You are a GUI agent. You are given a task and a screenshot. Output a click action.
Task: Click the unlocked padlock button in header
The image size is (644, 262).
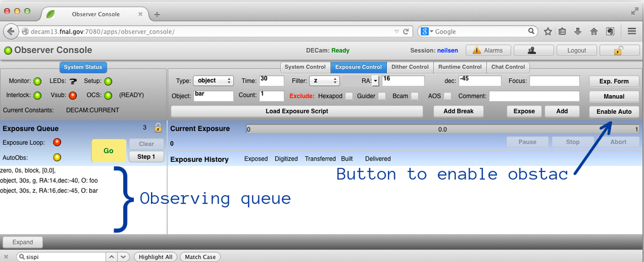(619, 50)
